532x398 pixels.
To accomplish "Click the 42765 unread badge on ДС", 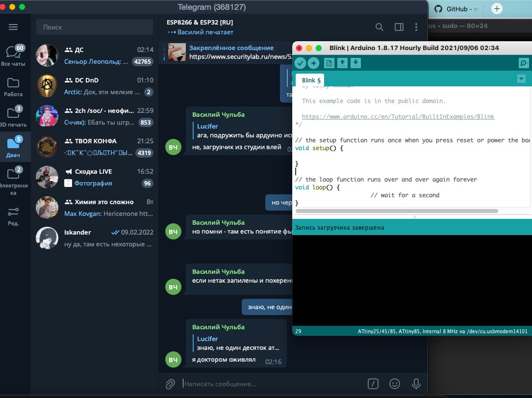I will tap(143, 61).
